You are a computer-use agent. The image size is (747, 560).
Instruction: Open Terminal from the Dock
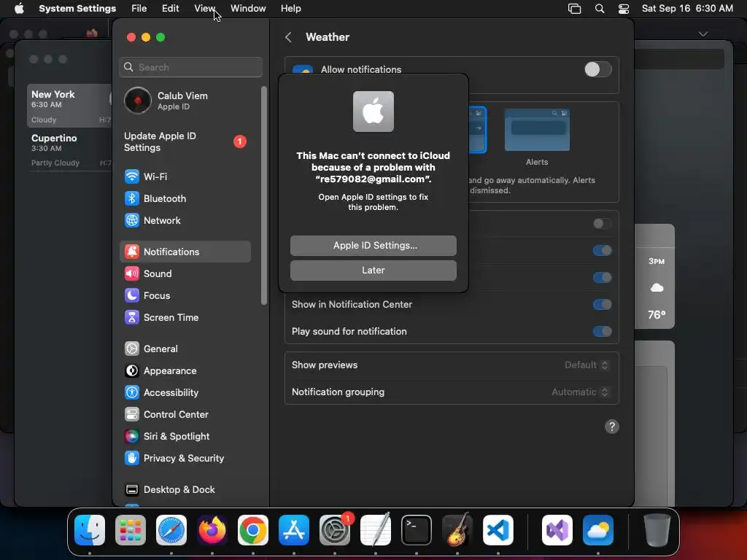417,530
